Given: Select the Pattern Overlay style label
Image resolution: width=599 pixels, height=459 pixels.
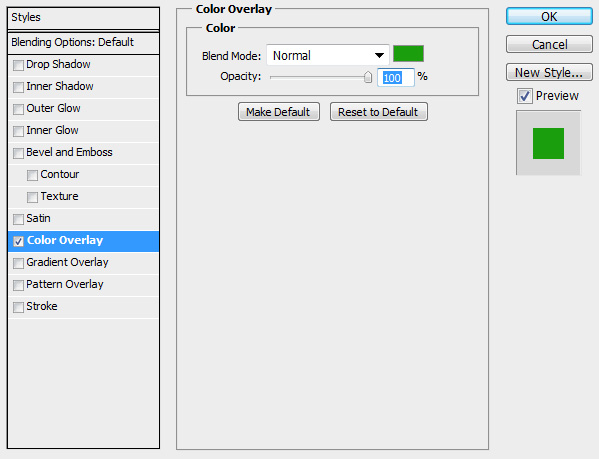Looking at the screenshot, I should pos(65,284).
